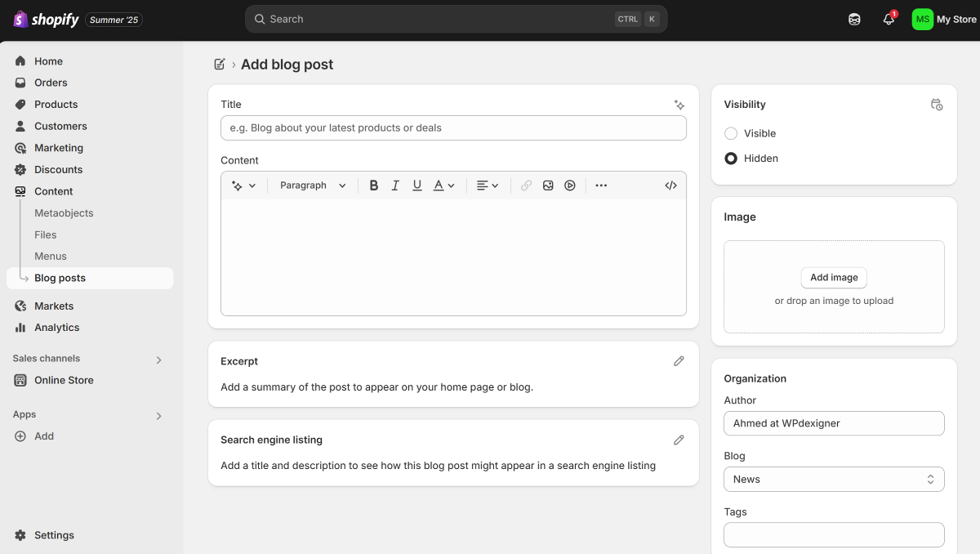The image size is (980, 554).
Task: Insert video into blog content
Action: [570, 185]
